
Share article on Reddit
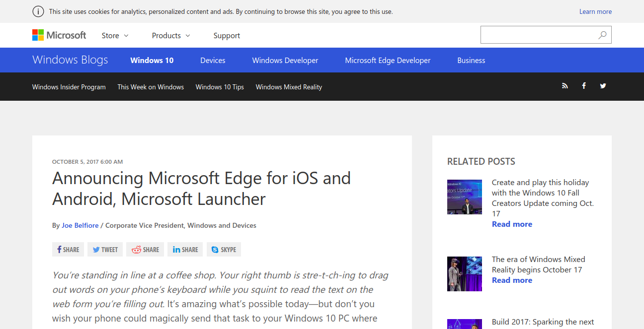pos(145,250)
